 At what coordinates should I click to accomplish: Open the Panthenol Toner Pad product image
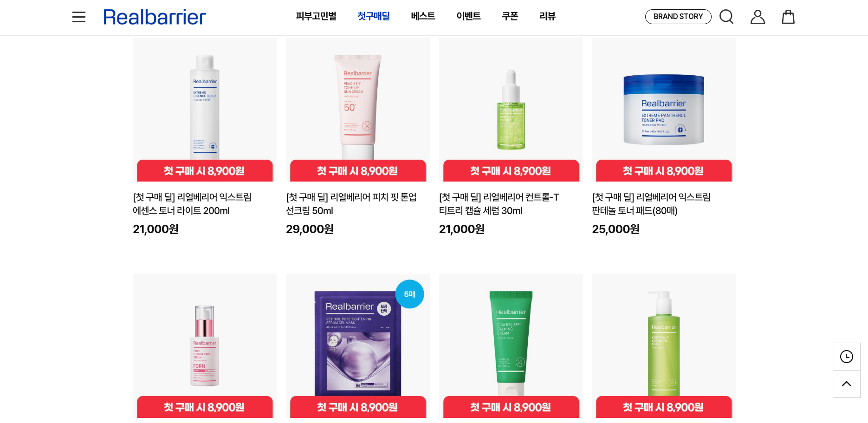[x=664, y=110]
